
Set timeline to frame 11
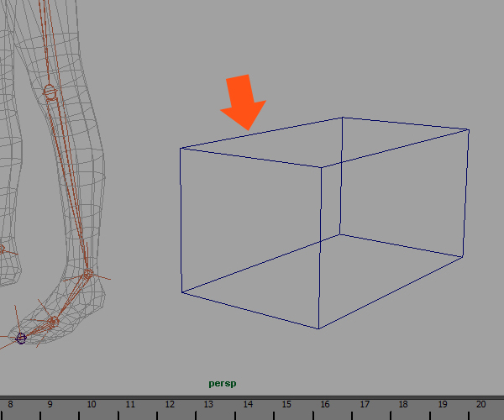point(130,404)
